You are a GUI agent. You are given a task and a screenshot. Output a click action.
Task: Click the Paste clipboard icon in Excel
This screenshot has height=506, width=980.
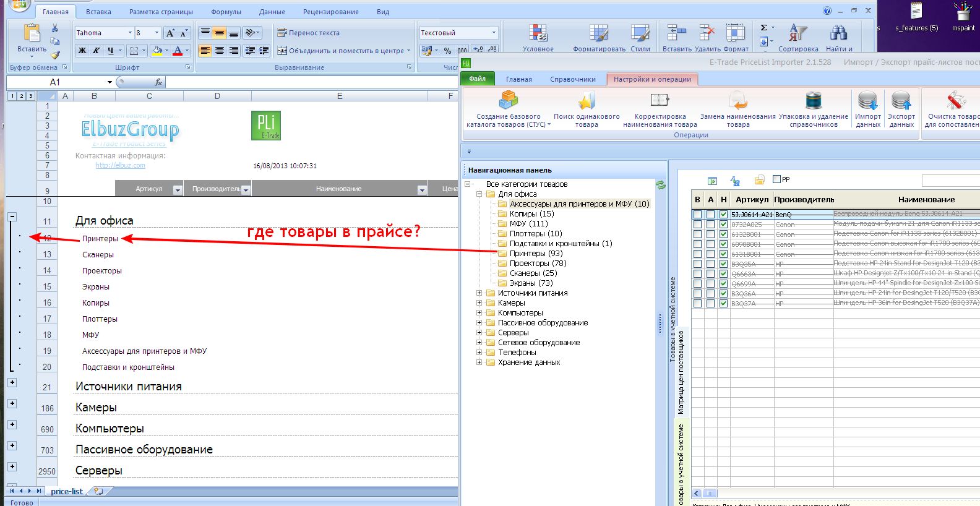32,33
